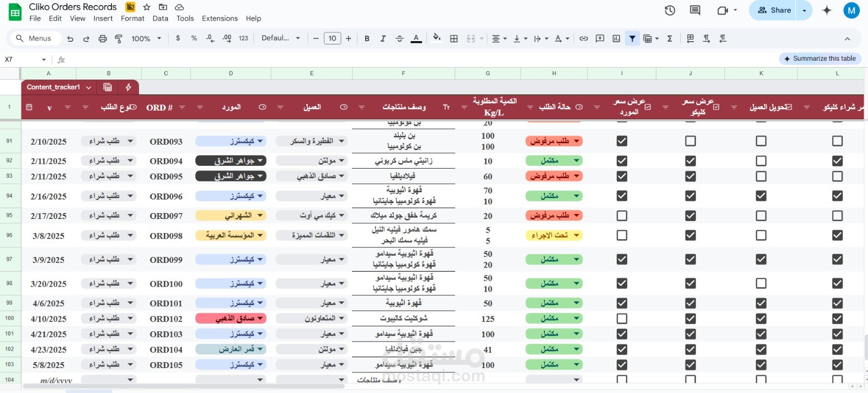Click Summarize this table button

click(820, 59)
